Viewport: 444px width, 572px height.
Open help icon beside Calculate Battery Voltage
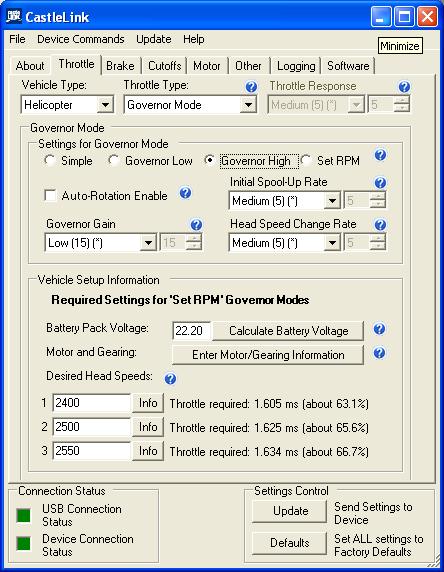379,329
